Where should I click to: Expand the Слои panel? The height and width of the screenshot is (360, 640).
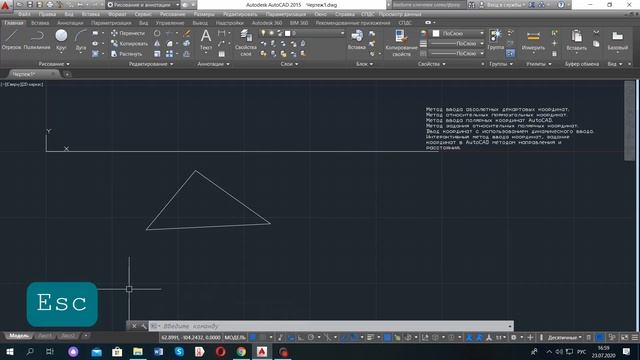coord(289,64)
